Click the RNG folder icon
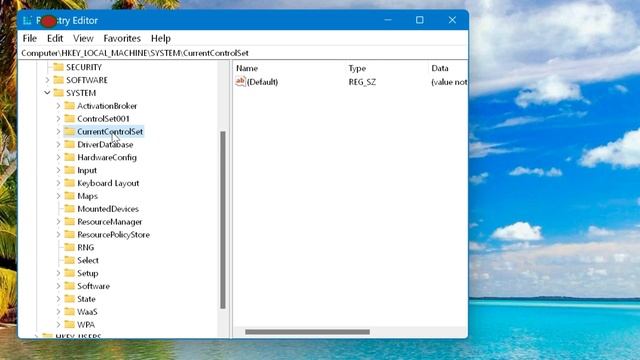The width and height of the screenshot is (640, 360). point(70,247)
